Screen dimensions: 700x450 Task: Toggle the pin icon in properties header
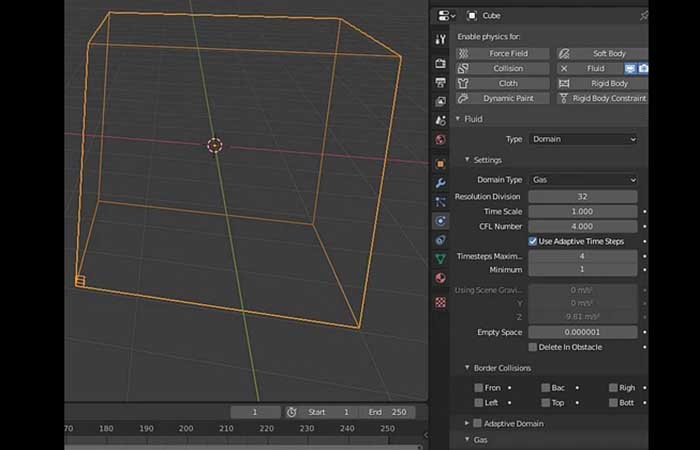tap(643, 16)
